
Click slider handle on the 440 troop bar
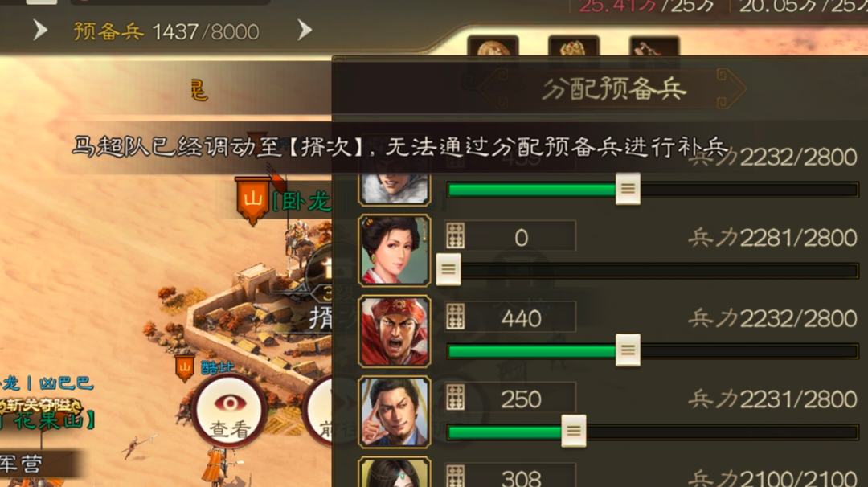pyautogui.click(x=628, y=350)
